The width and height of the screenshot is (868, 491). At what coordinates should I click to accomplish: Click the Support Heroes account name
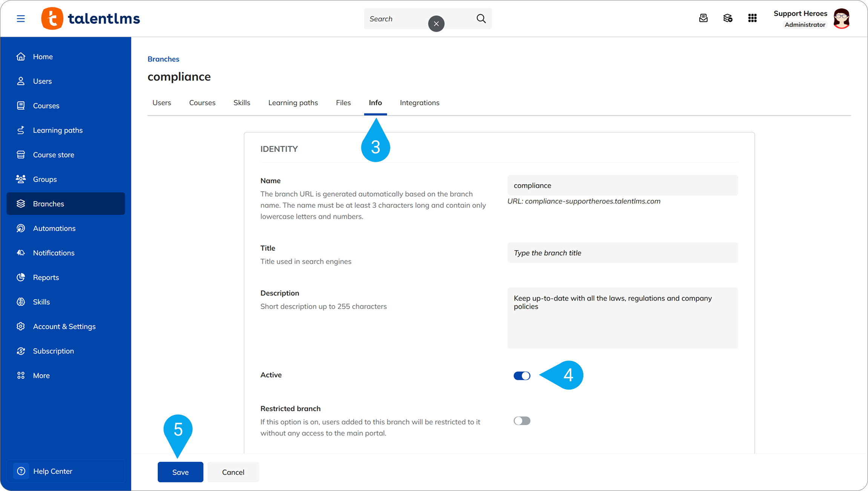pos(800,14)
